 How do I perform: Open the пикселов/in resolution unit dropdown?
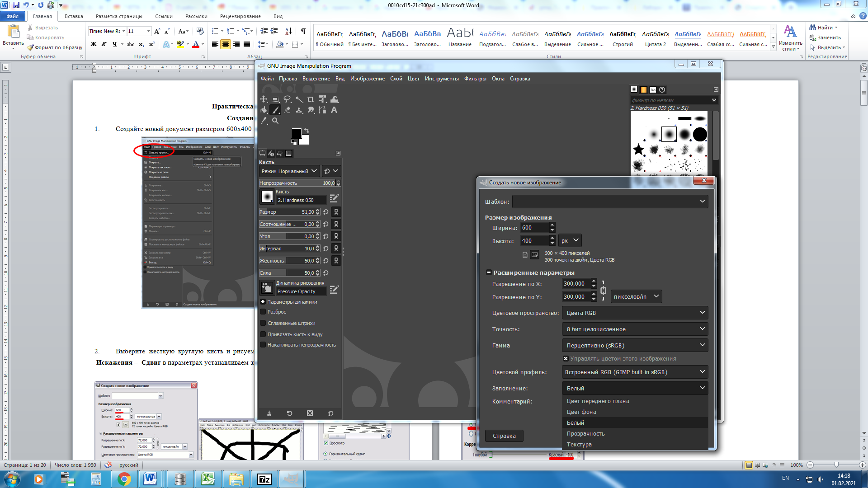pyautogui.click(x=636, y=297)
